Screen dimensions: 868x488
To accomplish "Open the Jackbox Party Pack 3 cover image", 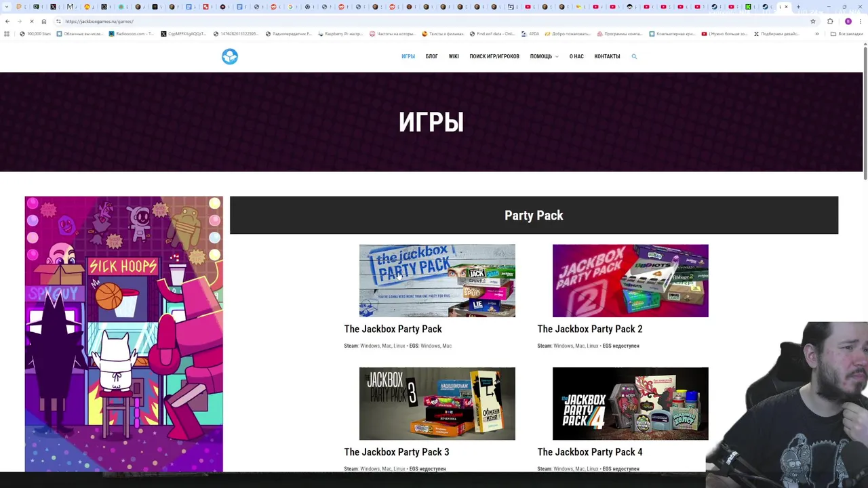I will tap(437, 403).
